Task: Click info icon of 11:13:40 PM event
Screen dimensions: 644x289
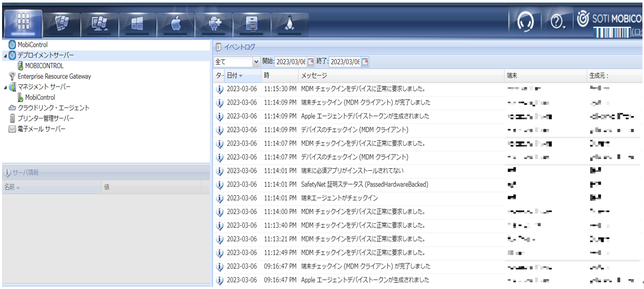Action: pos(220,225)
